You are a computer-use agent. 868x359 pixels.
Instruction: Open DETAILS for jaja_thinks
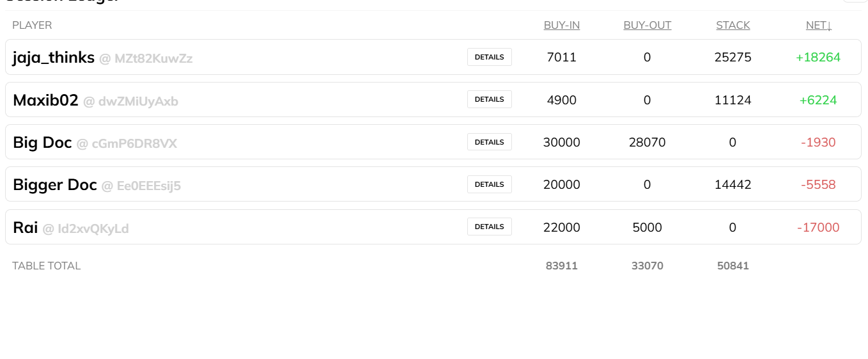pos(490,57)
